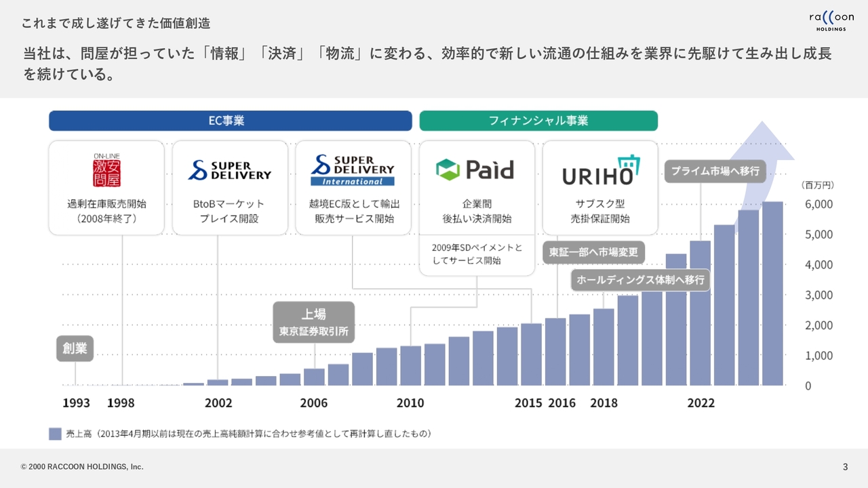Click the 2018 year label
868x488 pixels.
pyautogui.click(x=604, y=403)
